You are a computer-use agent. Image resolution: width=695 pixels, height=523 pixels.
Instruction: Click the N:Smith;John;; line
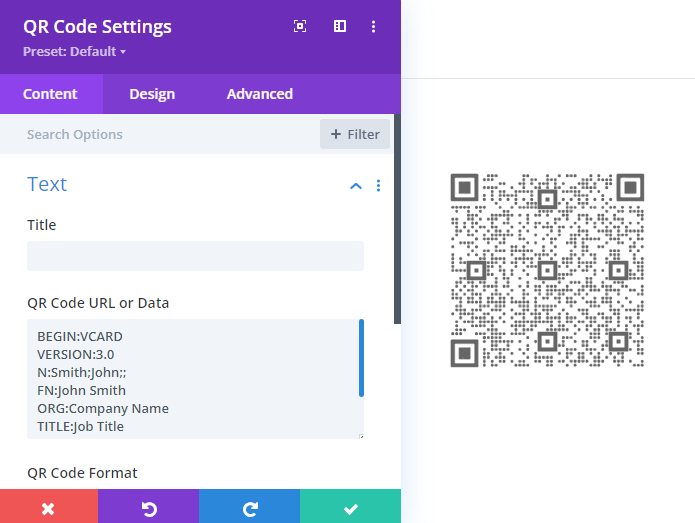click(x=82, y=373)
